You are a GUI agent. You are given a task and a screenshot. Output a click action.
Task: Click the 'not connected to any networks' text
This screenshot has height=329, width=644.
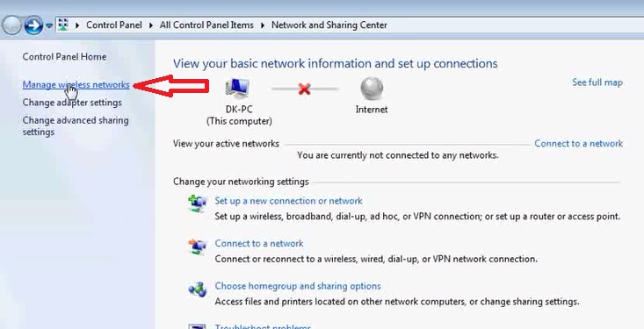pyautogui.click(x=398, y=155)
